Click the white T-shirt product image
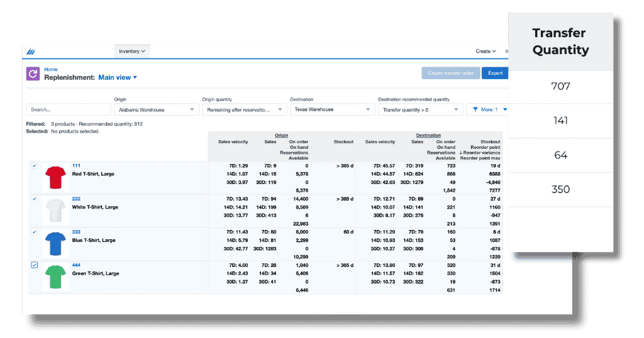The image size is (644, 338). click(55, 210)
